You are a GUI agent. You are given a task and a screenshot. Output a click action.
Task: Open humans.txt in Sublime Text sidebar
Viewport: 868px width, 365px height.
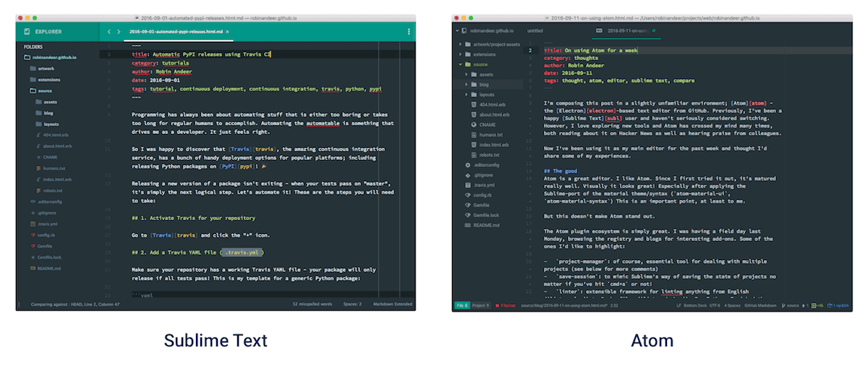pyautogui.click(x=50, y=168)
